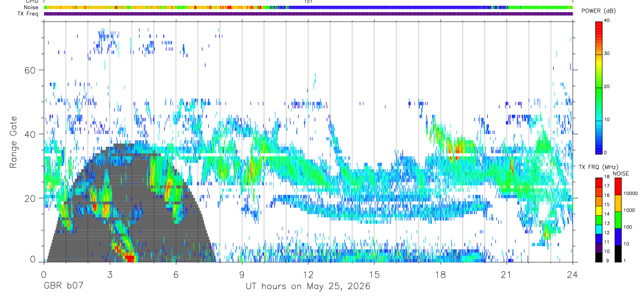Click the "40" tick on the Range Gate axis
This screenshot has height=297, width=644.
[29, 134]
